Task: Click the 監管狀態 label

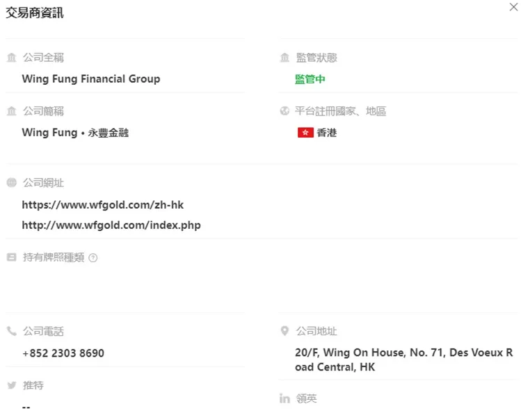Action: coord(316,58)
